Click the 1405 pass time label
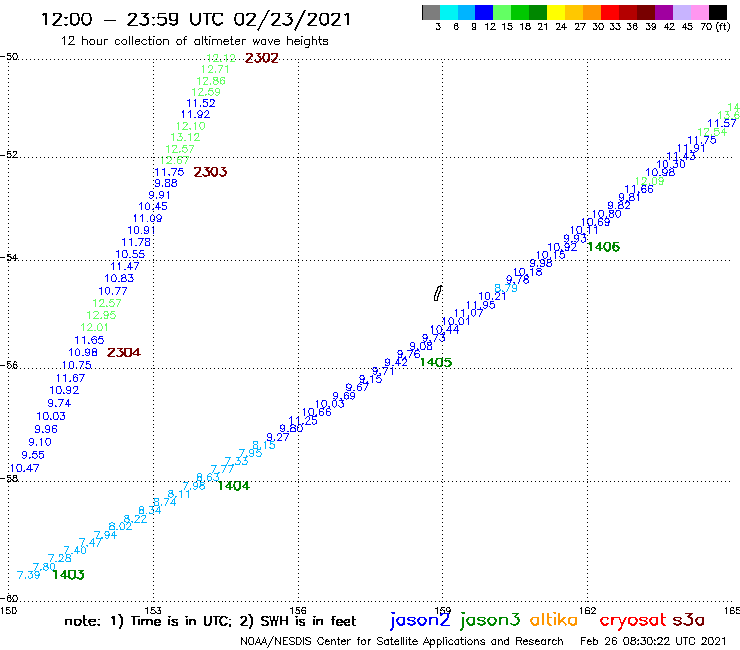The height and width of the screenshot is (650, 740). (436, 362)
